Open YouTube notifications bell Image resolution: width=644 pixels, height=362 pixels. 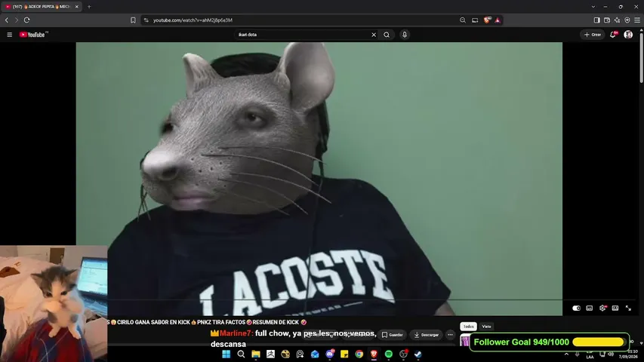pyautogui.click(x=613, y=35)
